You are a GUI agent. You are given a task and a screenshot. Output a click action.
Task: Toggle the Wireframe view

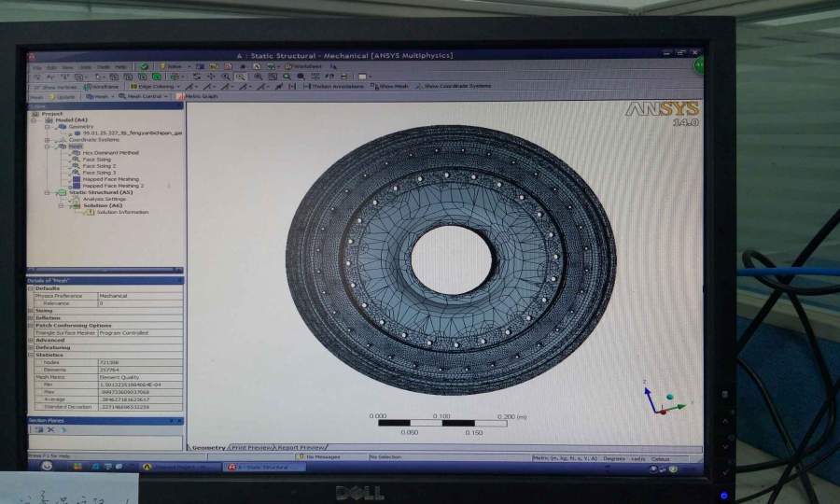101,86
